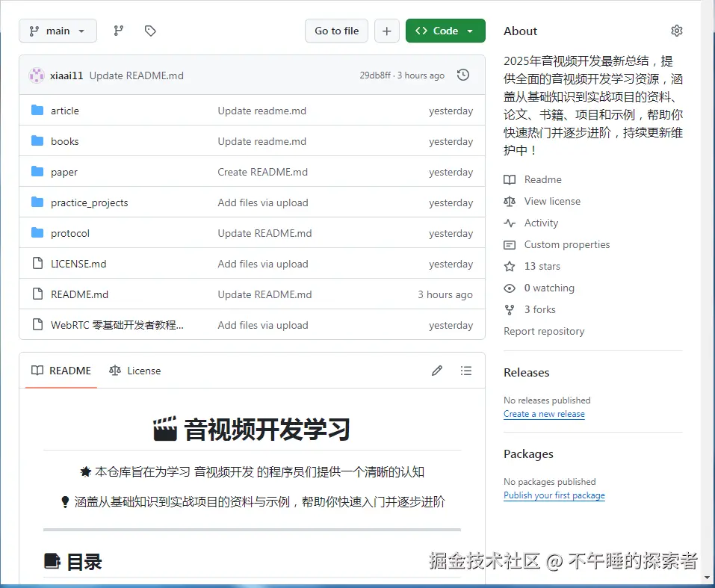715x588 pixels.
Task: Open the protocol folder icon
Action: coord(38,232)
